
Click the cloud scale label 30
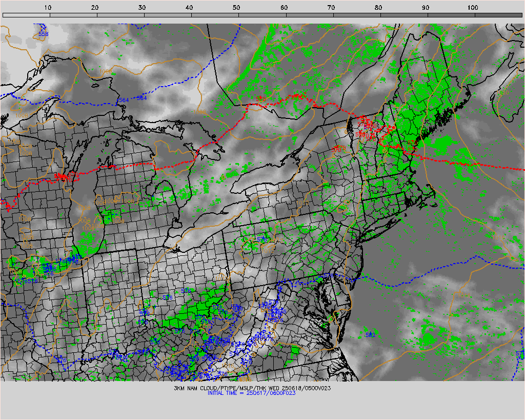(143, 7)
